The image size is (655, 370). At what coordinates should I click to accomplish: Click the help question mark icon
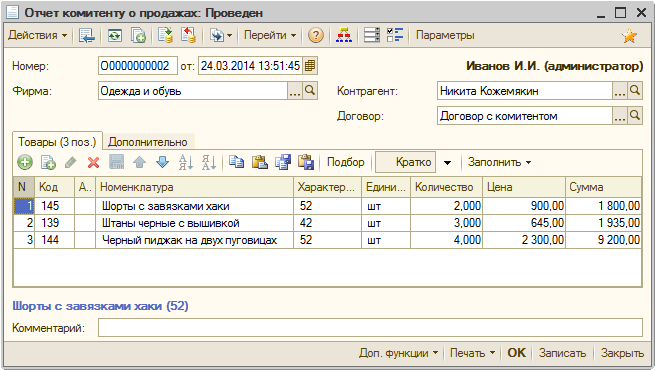[316, 35]
